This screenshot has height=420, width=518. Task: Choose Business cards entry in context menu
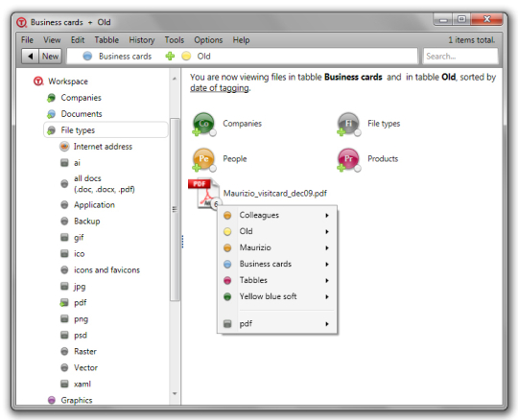click(x=277, y=264)
